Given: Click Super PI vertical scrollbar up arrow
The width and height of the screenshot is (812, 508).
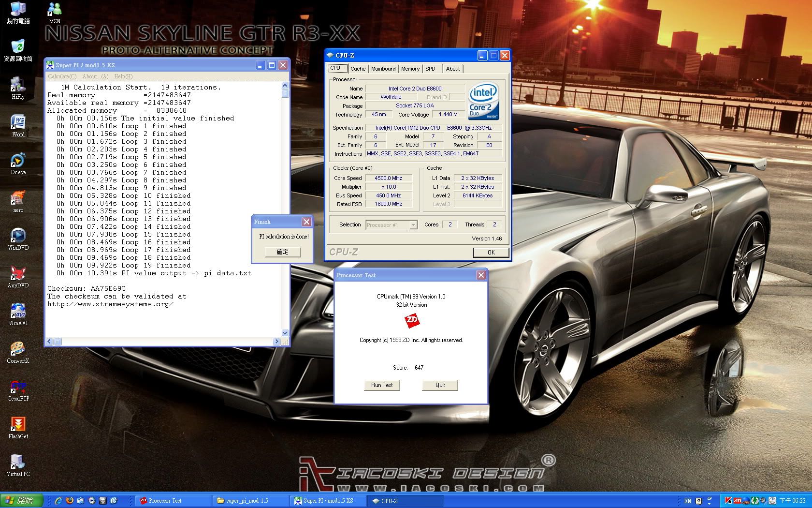Looking at the screenshot, I should tap(285, 85).
